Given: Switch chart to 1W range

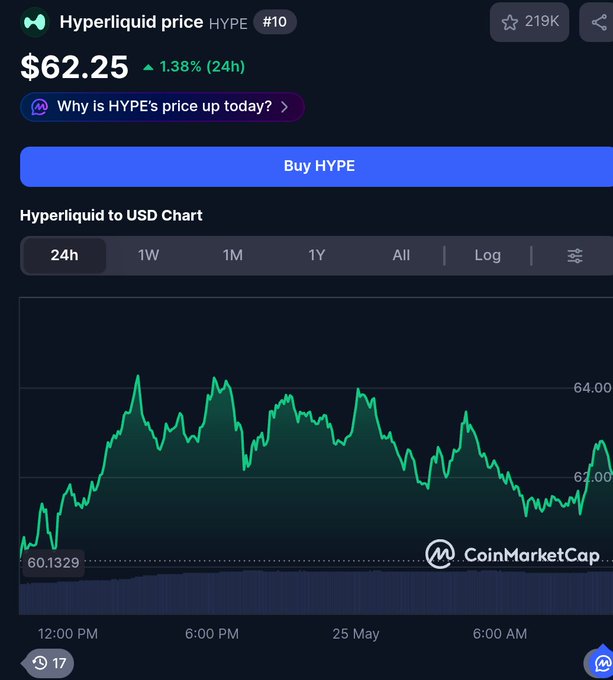Looking at the screenshot, I should click(148, 255).
